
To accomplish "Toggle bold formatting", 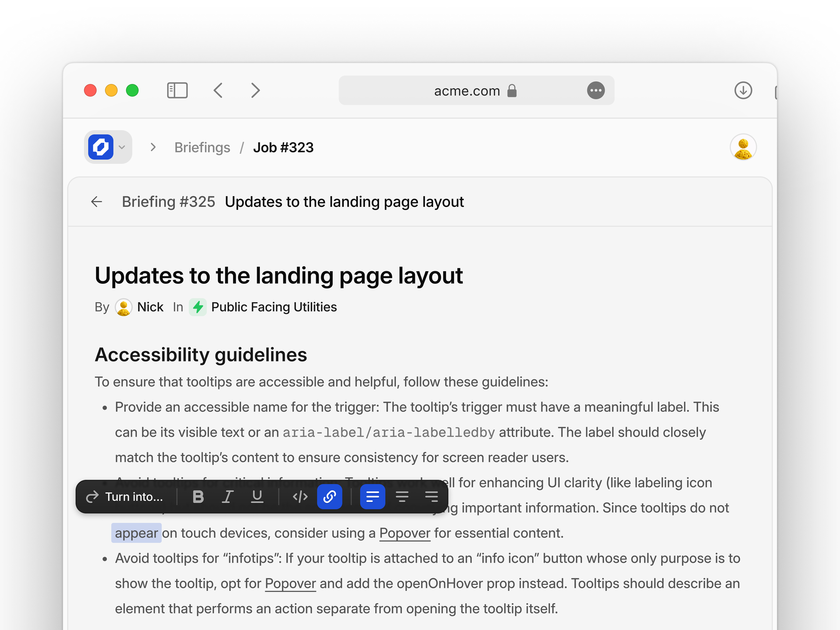I will [198, 497].
